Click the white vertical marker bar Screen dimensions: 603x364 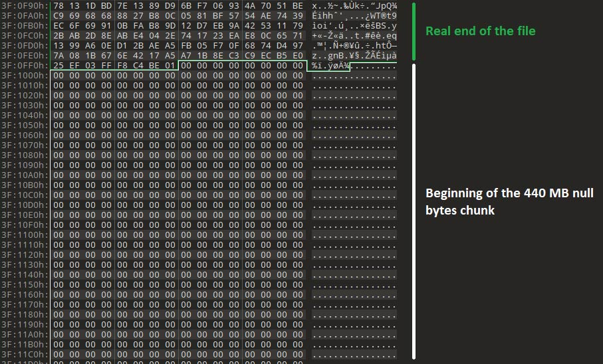click(414, 211)
